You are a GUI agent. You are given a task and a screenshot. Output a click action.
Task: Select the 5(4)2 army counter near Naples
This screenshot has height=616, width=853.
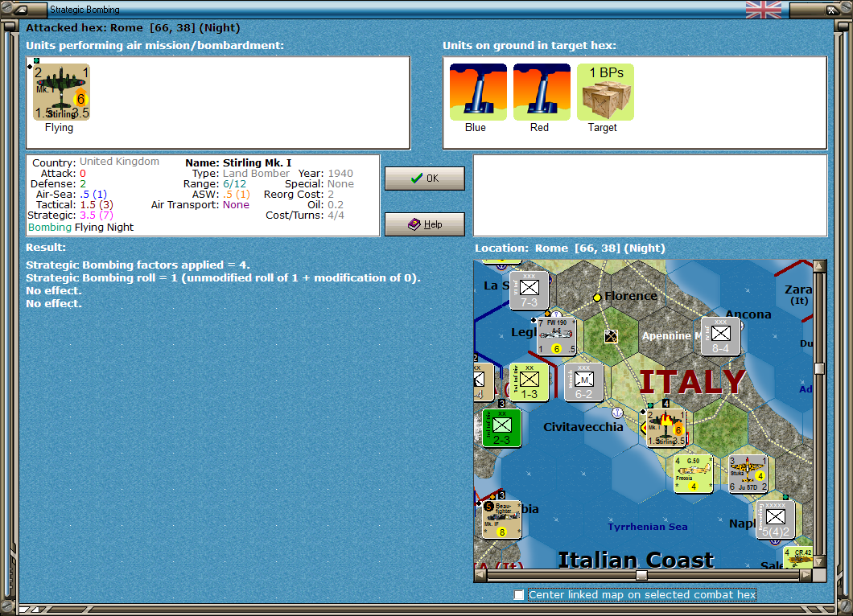775,519
